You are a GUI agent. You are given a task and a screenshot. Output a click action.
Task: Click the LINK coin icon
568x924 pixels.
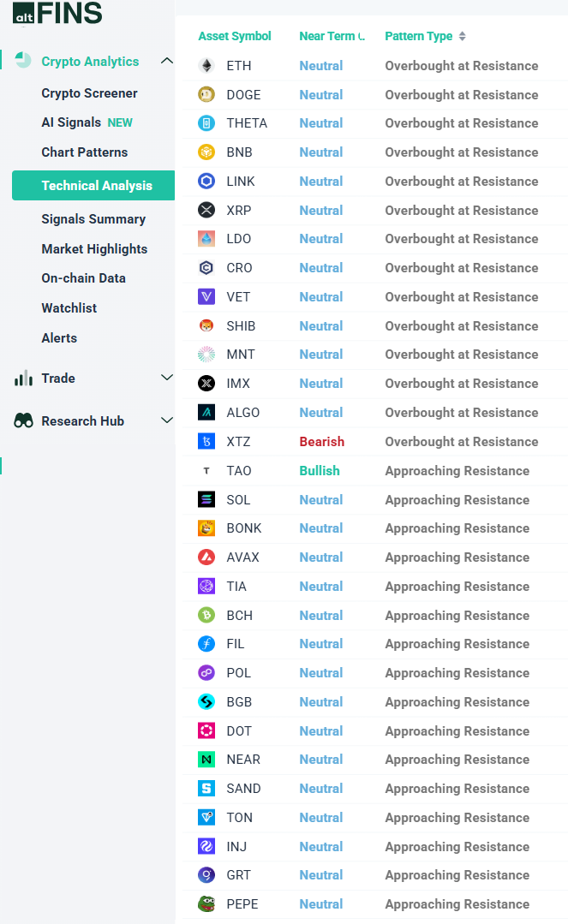click(206, 181)
